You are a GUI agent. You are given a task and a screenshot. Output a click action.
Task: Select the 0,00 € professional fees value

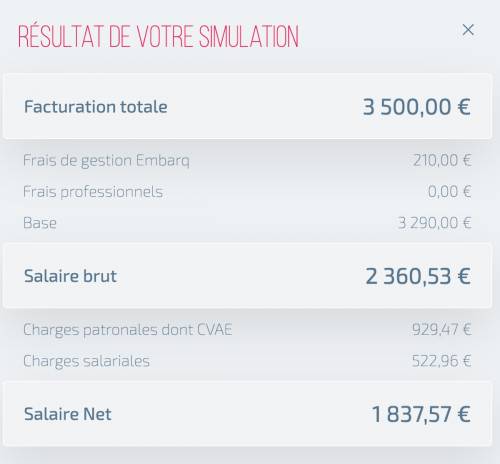[x=450, y=192]
